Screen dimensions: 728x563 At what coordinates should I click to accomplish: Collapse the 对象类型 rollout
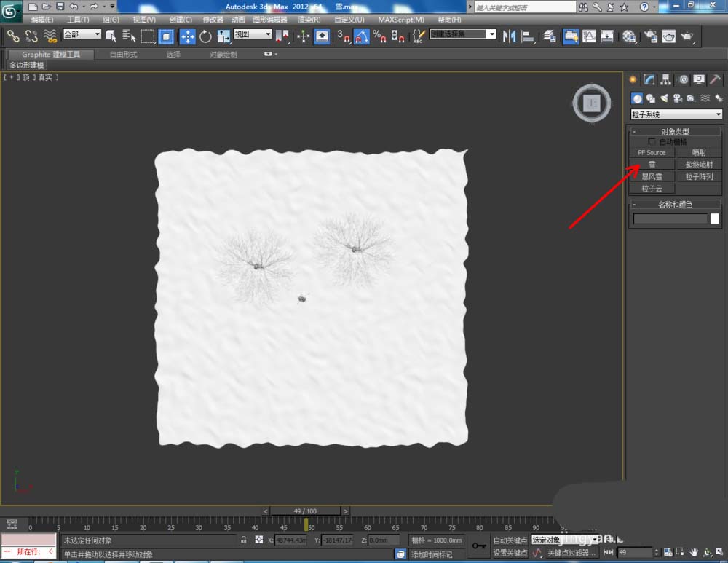point(675,132)
